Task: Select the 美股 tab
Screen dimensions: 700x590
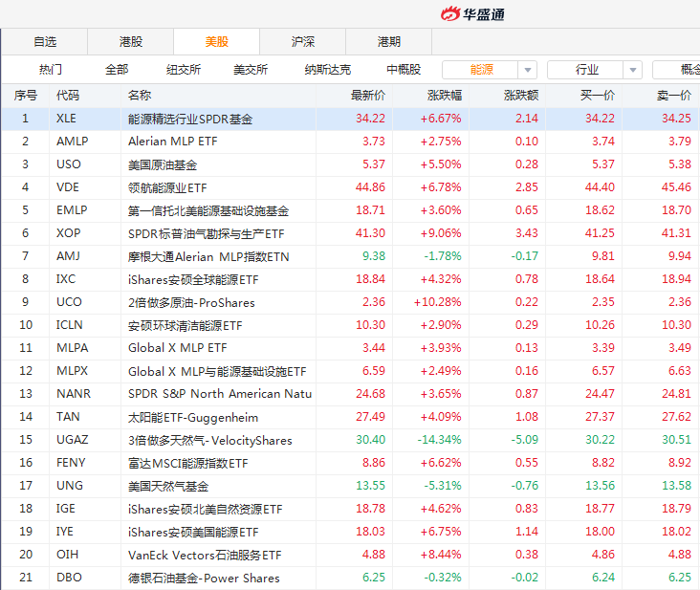Action: click(x=217, y=42)
